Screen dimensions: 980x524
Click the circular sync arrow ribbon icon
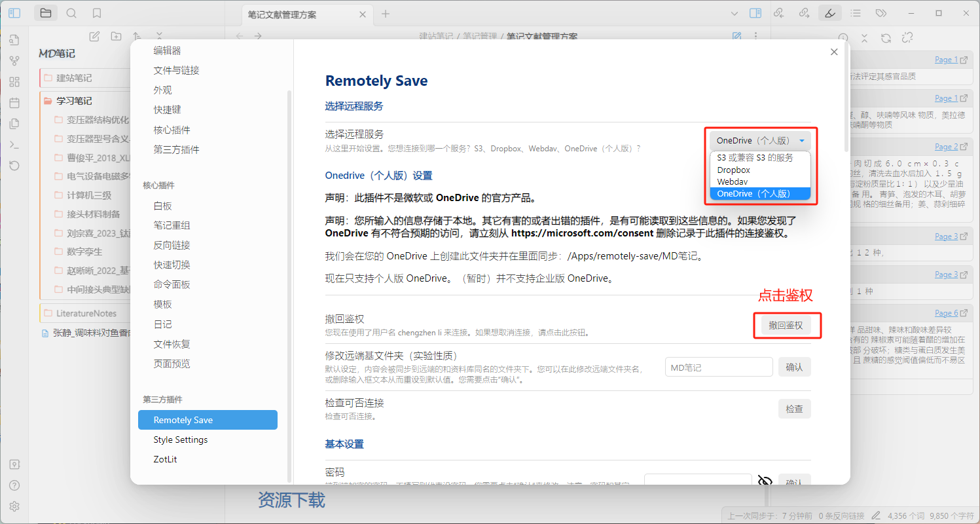point(14,166)
